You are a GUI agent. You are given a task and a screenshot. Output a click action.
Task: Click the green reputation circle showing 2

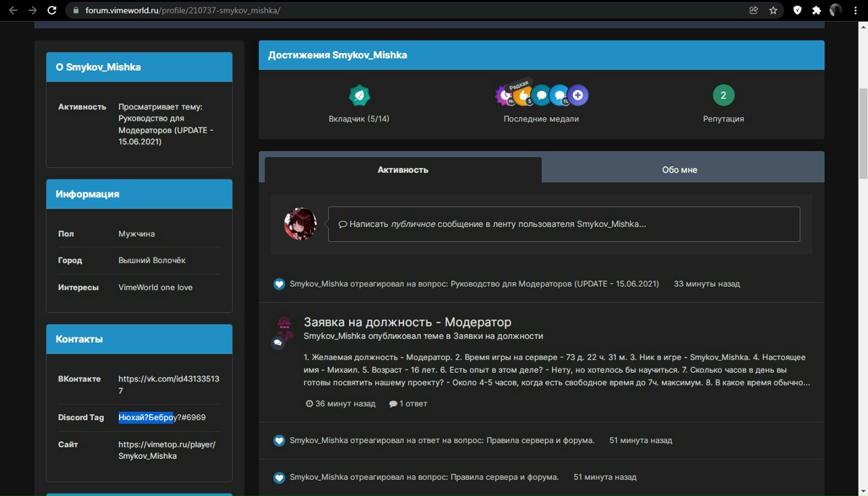pos(723,96)
